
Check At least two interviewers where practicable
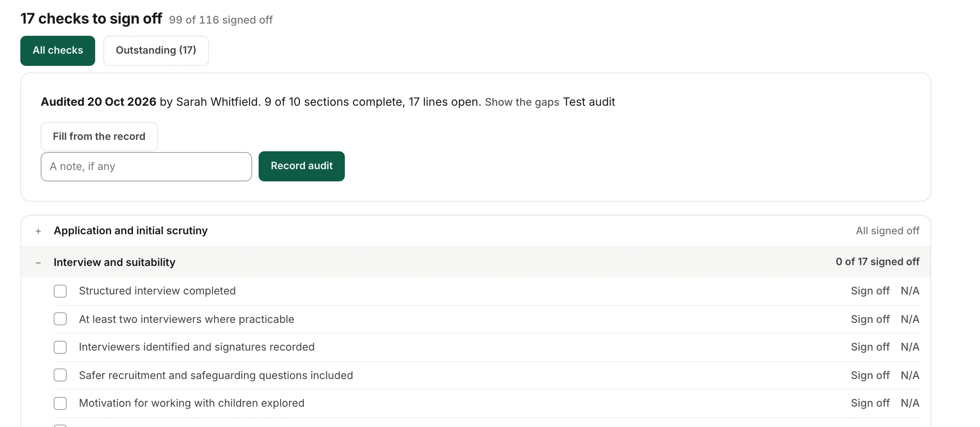point(60,319)
